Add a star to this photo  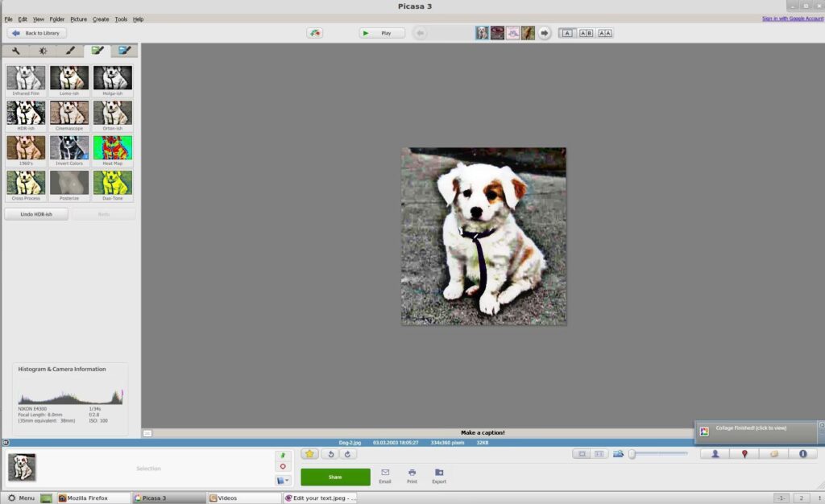(x=309, y=454)
